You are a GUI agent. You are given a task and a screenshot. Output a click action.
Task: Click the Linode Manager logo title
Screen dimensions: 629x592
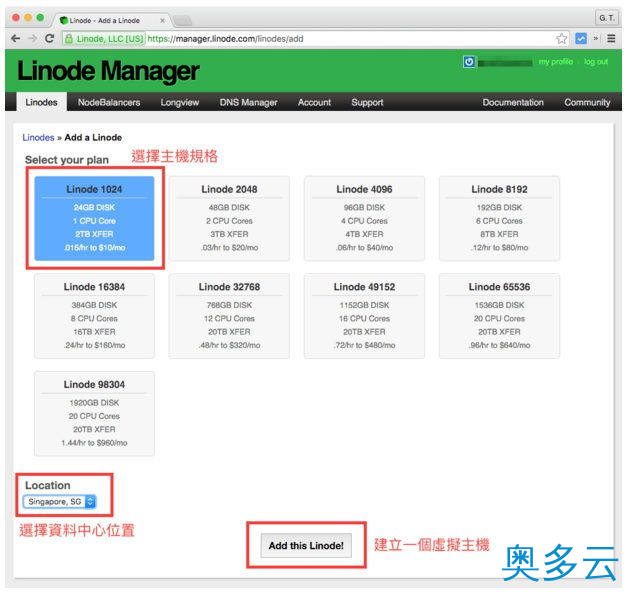[108, 71]
